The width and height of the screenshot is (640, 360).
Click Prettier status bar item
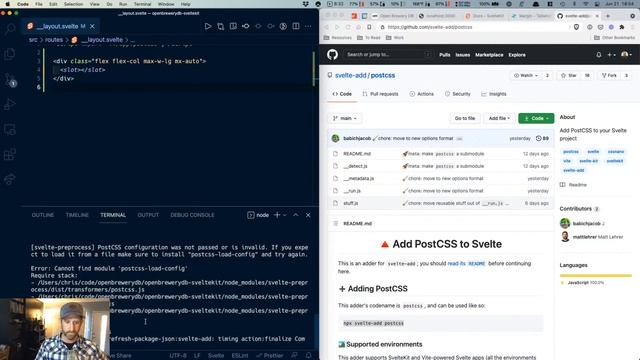coord(269,356)
